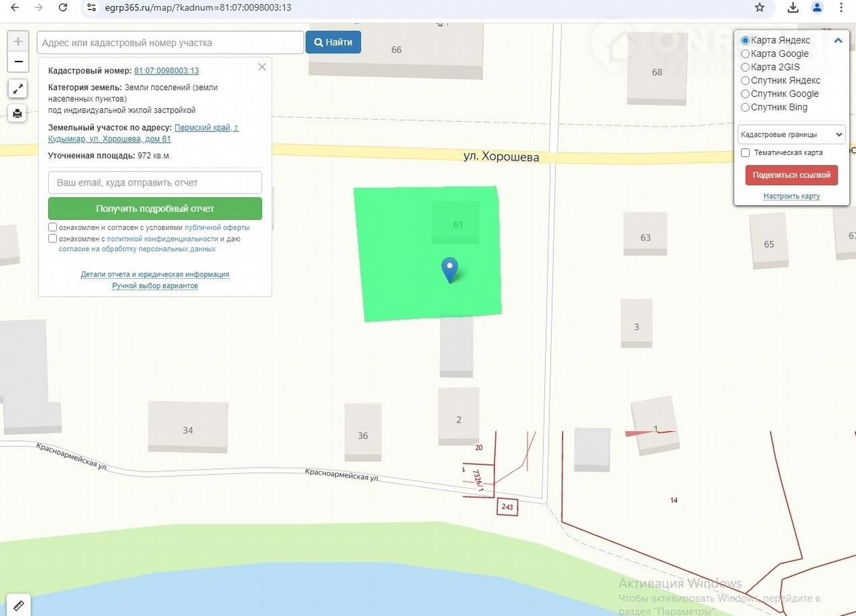Select Спутник Google map layer
Screen dimensions: 856x616
pos(746,94)
